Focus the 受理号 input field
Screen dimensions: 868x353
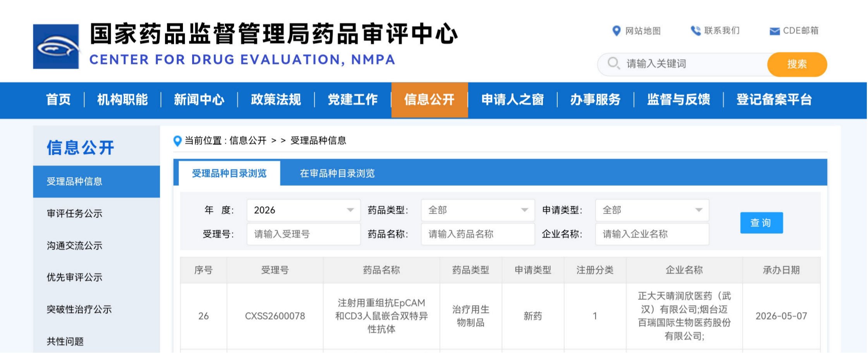tap(303, 234)
